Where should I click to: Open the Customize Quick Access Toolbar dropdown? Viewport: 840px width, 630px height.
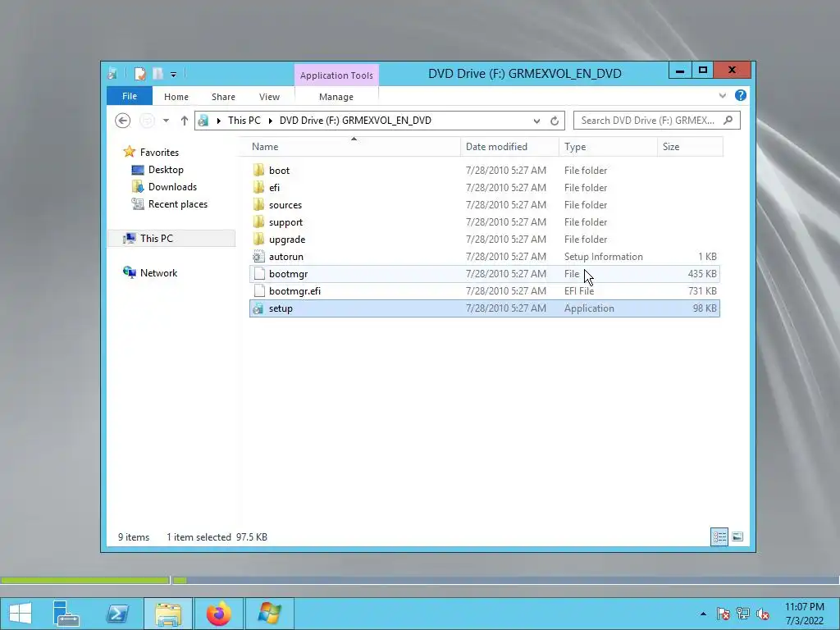[x=174, y=75]
